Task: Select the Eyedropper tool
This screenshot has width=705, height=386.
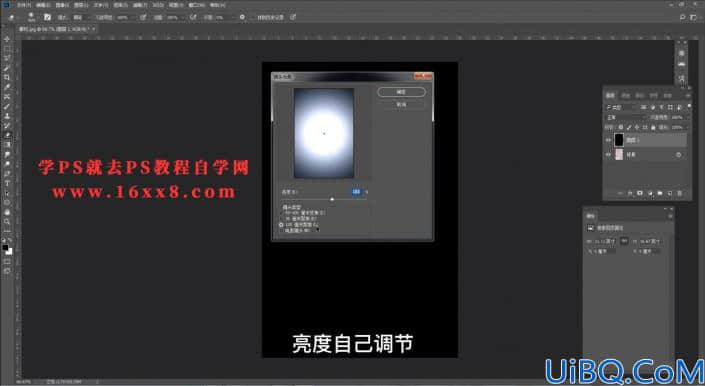Action: (x=7, y=87)
